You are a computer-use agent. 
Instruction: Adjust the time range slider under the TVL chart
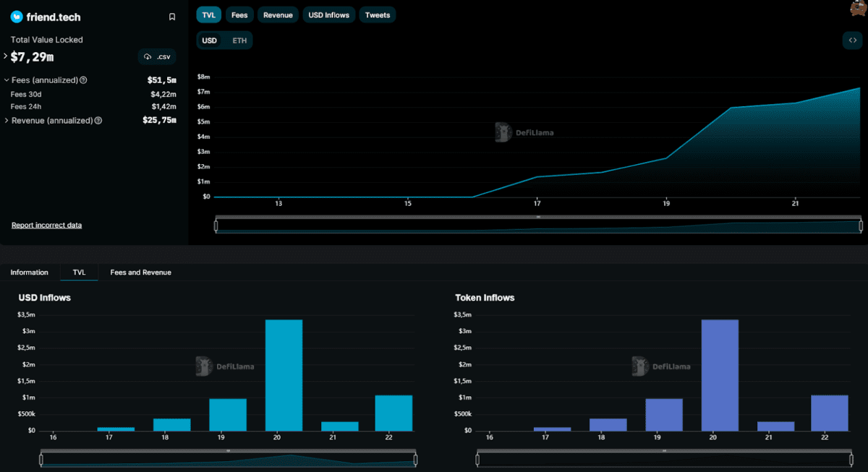point(537,224)
